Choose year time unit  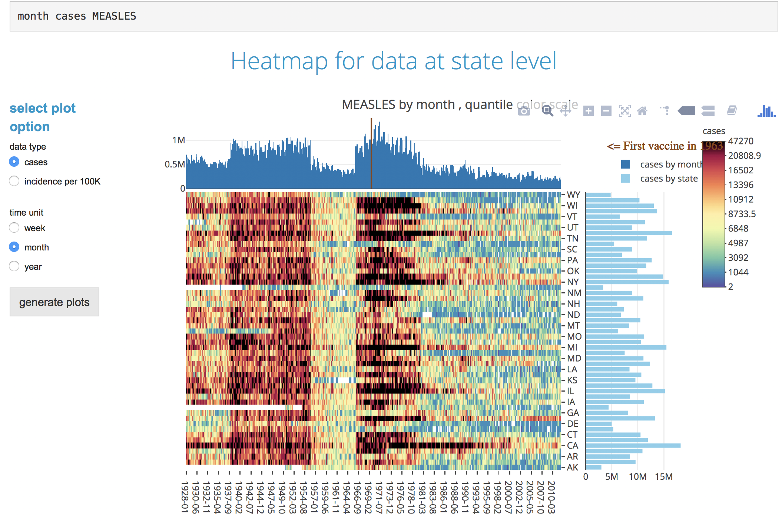coord(14,266)
